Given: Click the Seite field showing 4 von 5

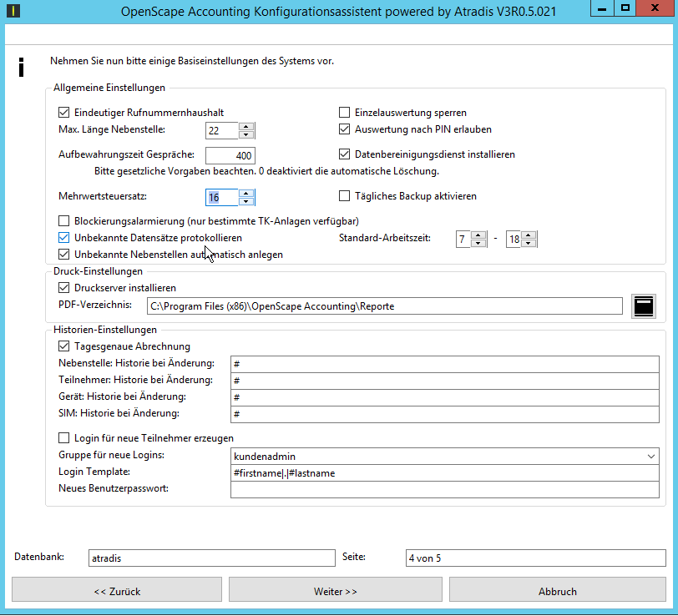Looking at the screenshot, I should pos(536,558).
